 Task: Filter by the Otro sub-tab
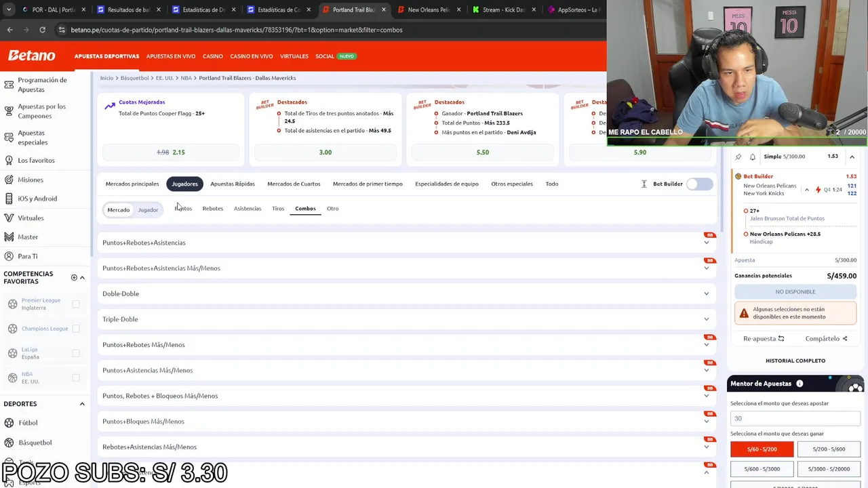tap(332, 209)
